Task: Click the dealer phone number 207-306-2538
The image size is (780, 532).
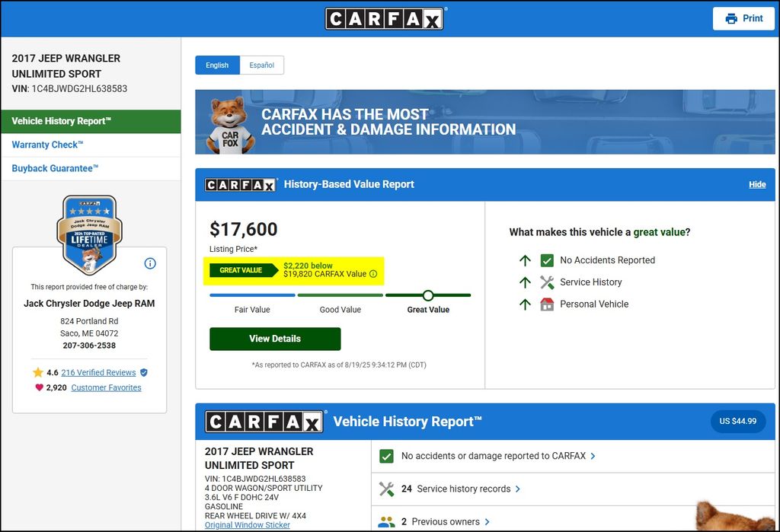Action: pyautogui.click(x=89, y=346)
